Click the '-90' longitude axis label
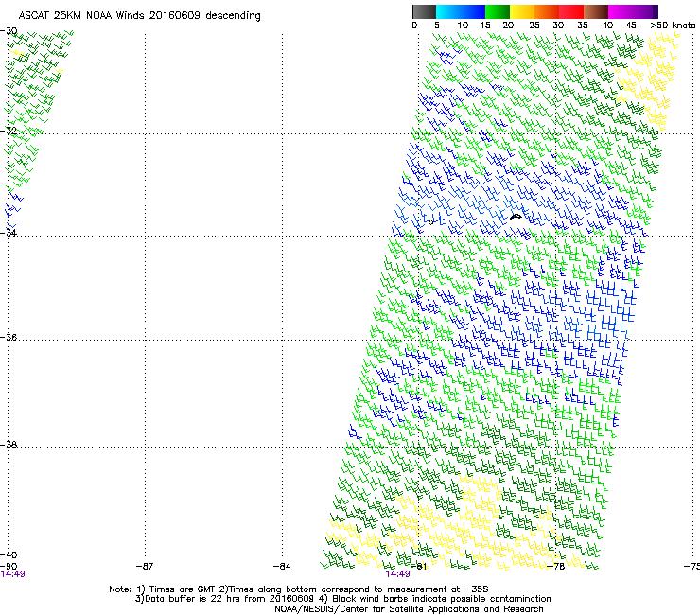Viewport: 700px width, 615px height. click(9, 566)
